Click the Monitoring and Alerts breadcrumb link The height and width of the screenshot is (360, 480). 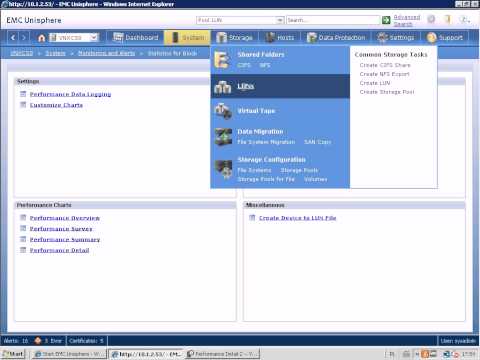[107, 53]
